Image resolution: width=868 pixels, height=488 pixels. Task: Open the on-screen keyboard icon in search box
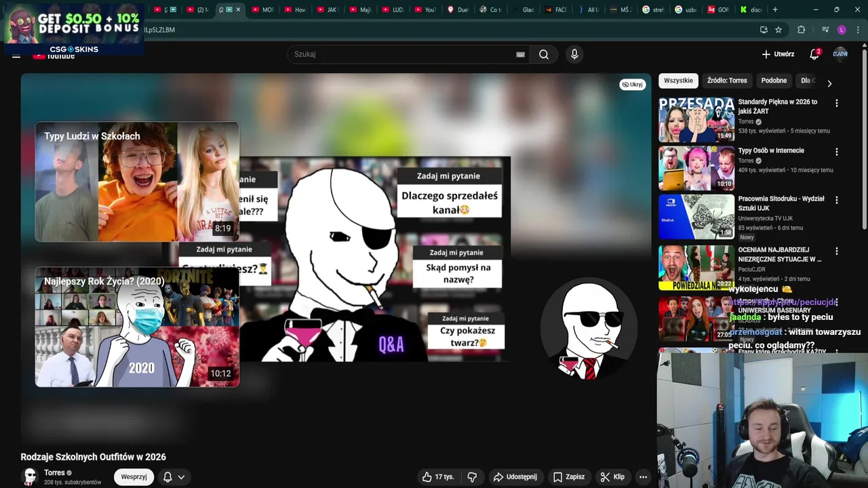coord(520,54)
